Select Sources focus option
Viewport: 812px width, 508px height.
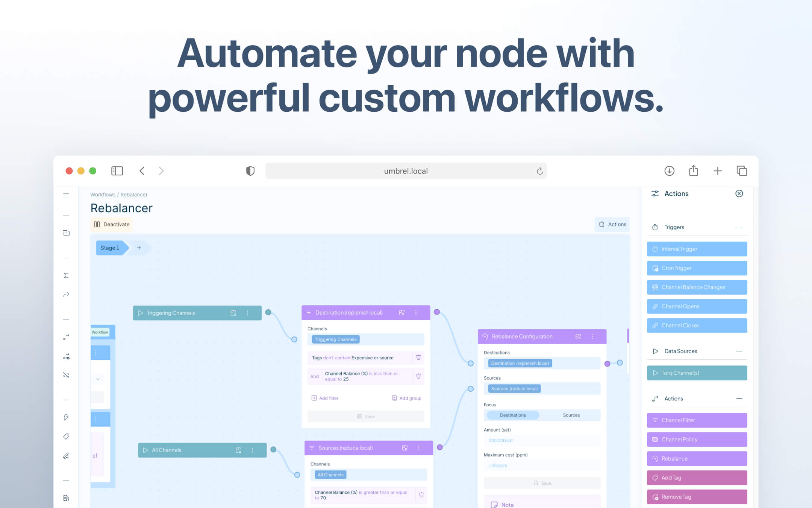[x=571, y=415]
